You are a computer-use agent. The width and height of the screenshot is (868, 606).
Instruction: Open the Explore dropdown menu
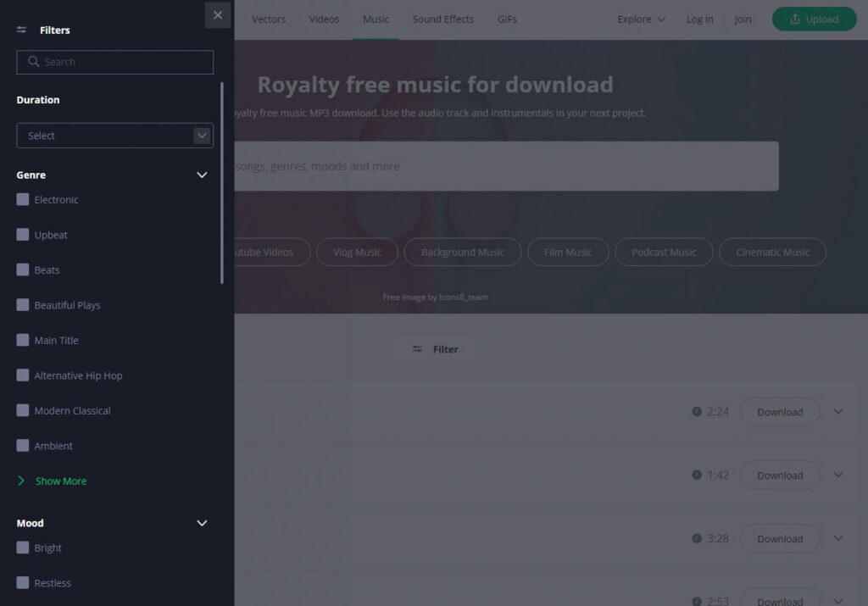[x=641, y=19]
